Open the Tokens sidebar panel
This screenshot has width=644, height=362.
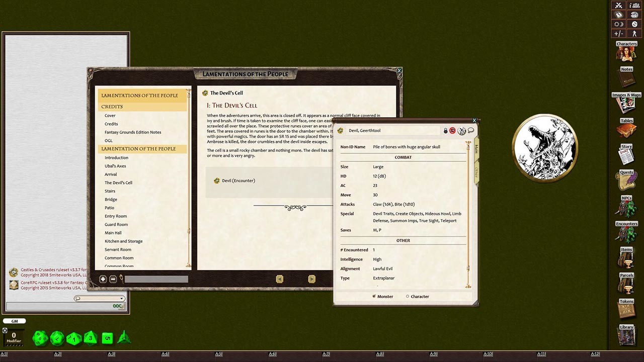tap(626, 308)
